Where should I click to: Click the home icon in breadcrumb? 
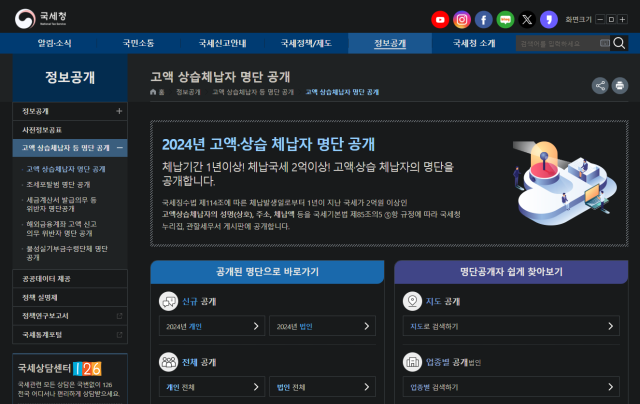(x=153, y=92)
